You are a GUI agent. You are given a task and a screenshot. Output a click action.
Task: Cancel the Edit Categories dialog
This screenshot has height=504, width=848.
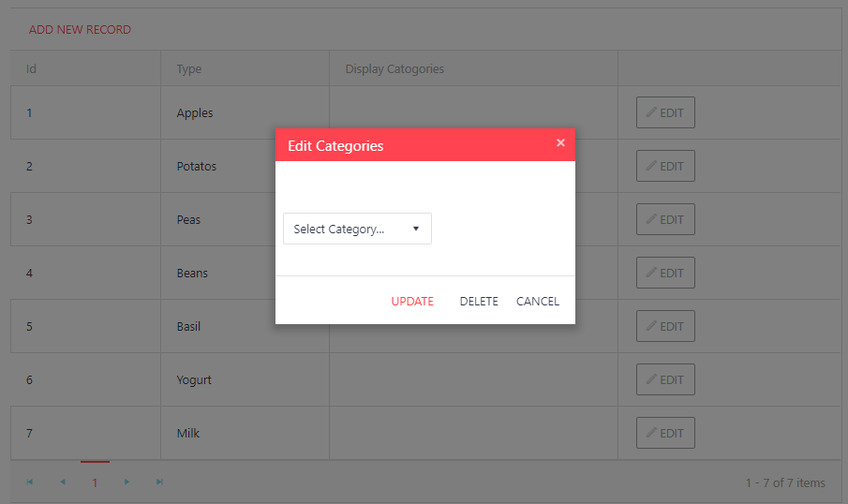537,302
